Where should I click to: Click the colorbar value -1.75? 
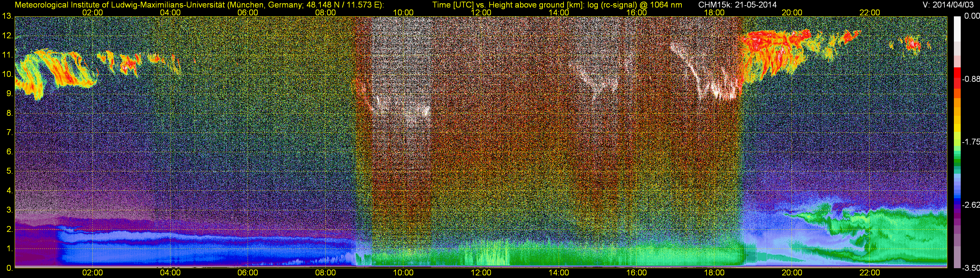coord(971,142)
